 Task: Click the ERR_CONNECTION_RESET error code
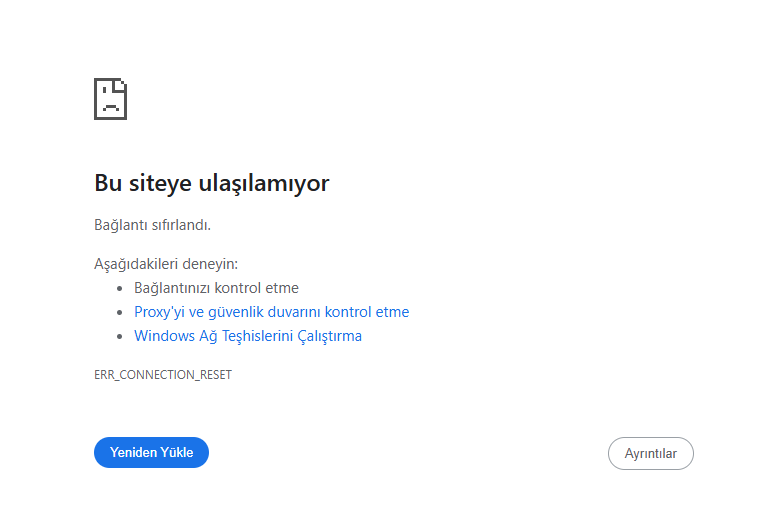(x=163, y=375)
